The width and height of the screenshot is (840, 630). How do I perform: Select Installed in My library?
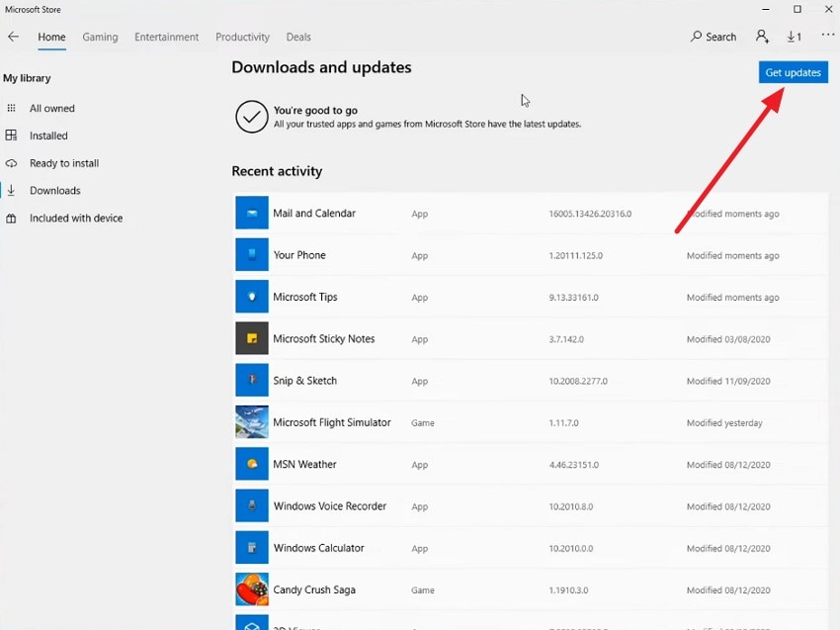[48, 135]
